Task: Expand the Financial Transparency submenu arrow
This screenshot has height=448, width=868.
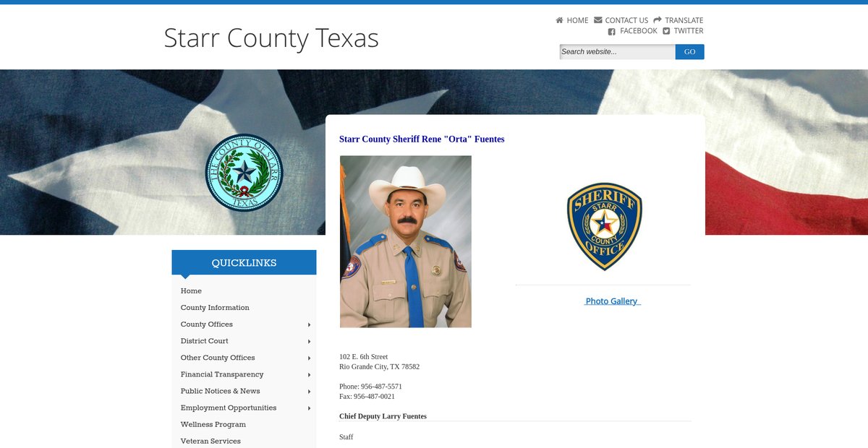Action: pyautogui.click(x=310, y=375)
